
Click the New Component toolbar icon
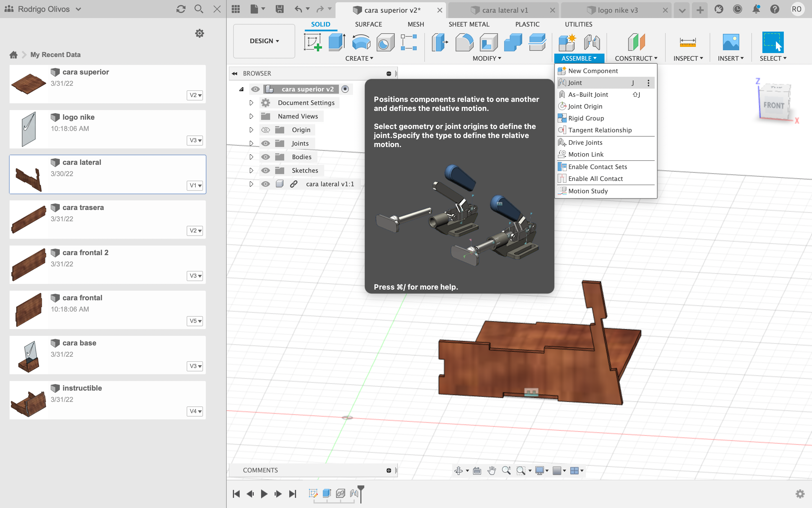point(567,43)
